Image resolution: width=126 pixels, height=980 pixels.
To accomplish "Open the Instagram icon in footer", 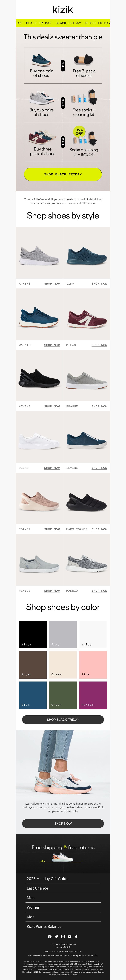I will (x=63, y=936).
